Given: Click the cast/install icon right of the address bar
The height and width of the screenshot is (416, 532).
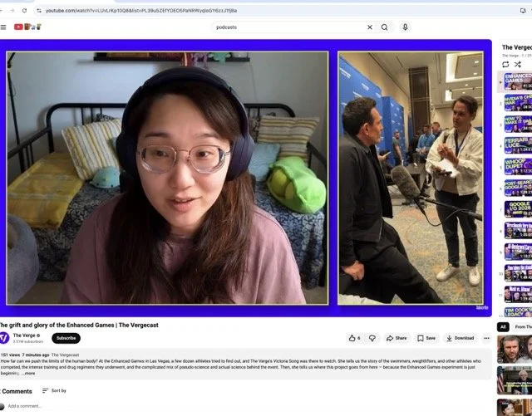Looking at the screenshot, I should [x=523, y=11].
